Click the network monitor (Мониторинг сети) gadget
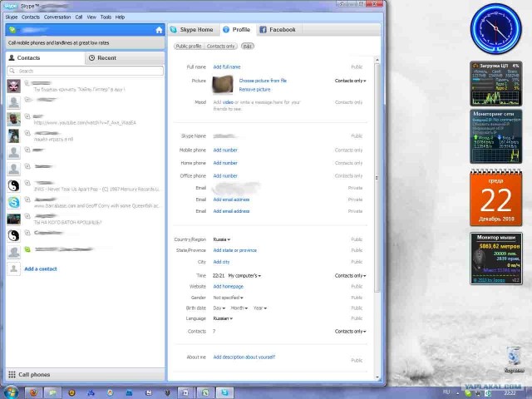 495,136
